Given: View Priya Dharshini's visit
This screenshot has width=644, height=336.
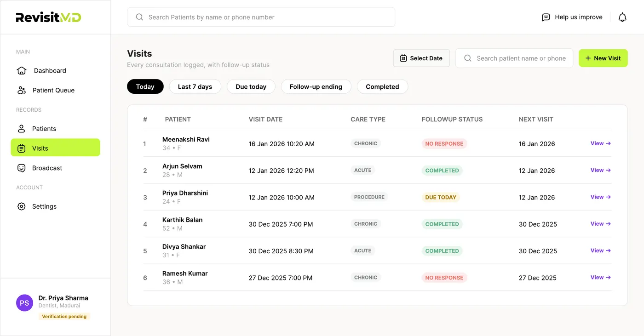Looking at the screenshot, I should pyautogui.click(x=601, y=197).
